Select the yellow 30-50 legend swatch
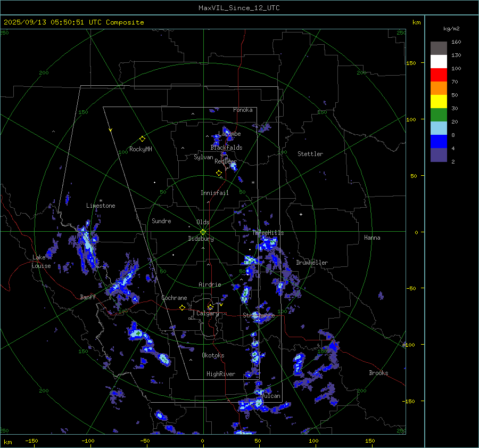The image size is (479, 448). pyautogui.click(x=439, y=102)
